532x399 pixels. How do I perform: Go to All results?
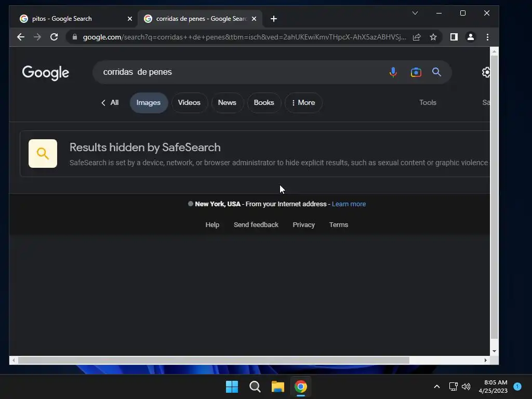110,102
